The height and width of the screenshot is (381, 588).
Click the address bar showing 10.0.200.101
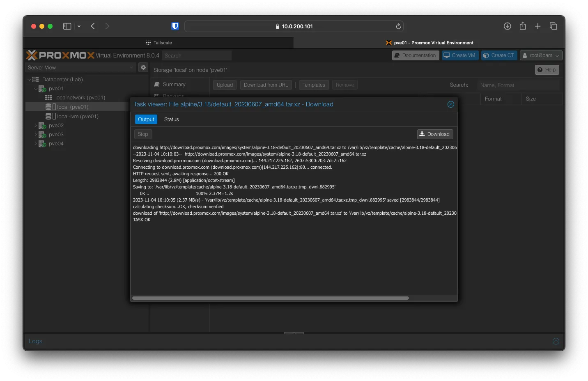(294, 26)
